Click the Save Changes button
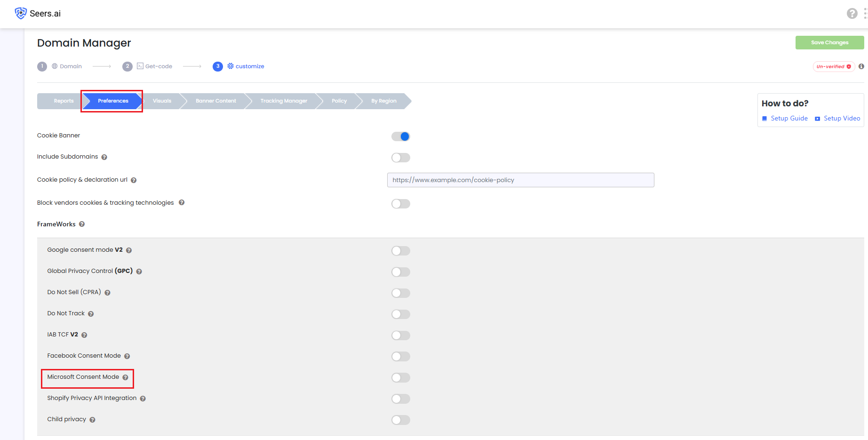This screenshot has width=868, height=440. click(829, 42)
